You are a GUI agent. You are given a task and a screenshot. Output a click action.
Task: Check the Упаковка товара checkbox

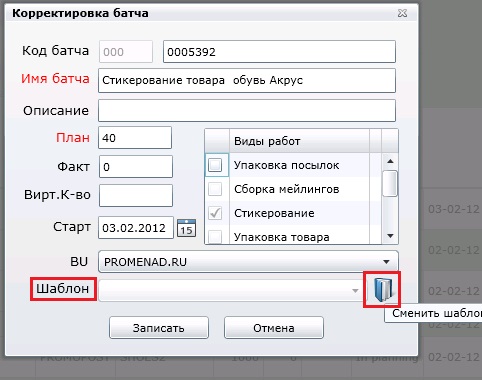point(215,237)
